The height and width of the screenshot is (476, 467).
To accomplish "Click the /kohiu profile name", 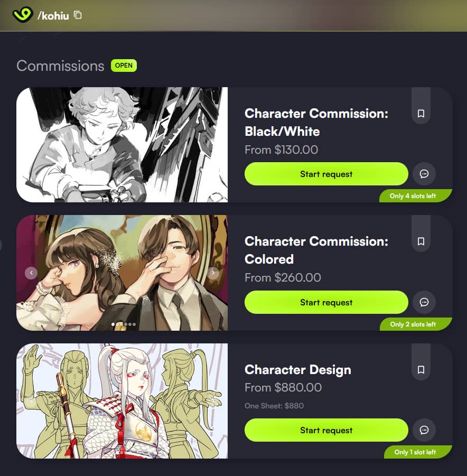I will [x=53, y=15].
